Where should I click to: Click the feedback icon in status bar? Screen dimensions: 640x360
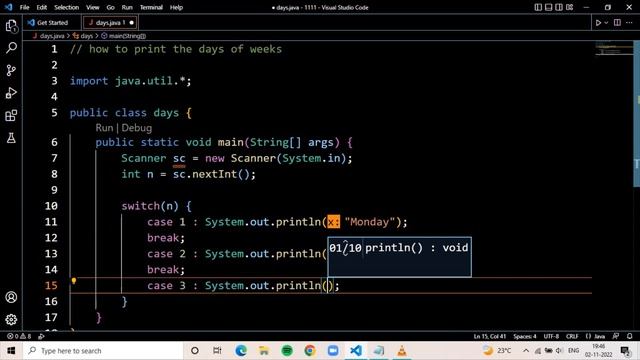[x=616, y=336]
